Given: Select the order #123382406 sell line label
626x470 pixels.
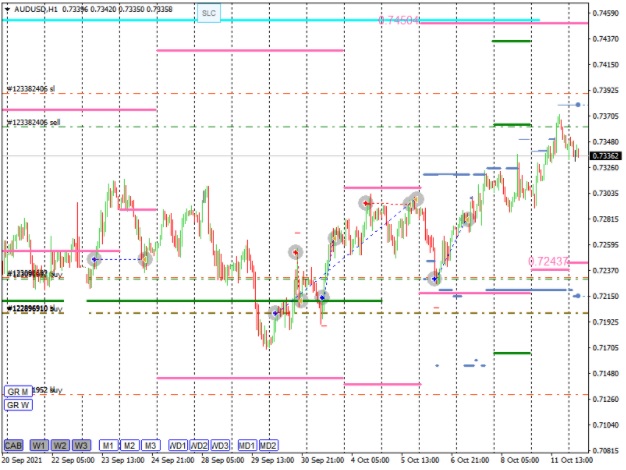Looking at the screenshot, I should coord(34,122).
